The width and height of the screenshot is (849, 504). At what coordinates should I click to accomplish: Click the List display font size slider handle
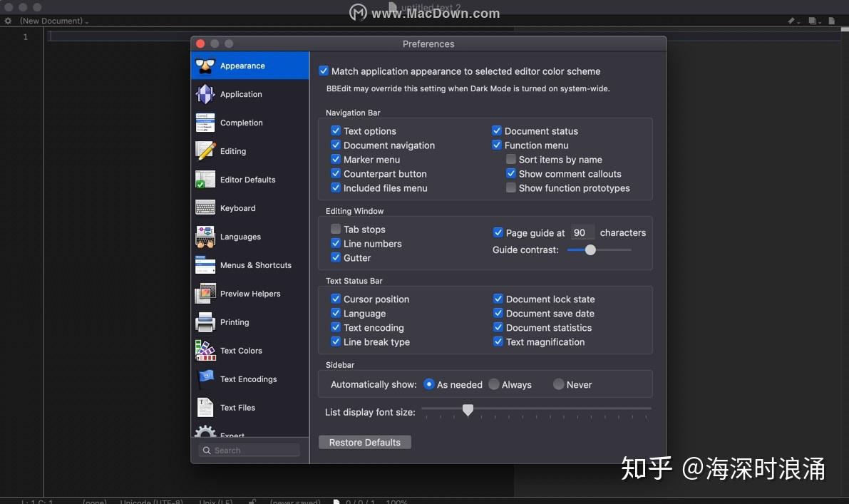[468, 410]
